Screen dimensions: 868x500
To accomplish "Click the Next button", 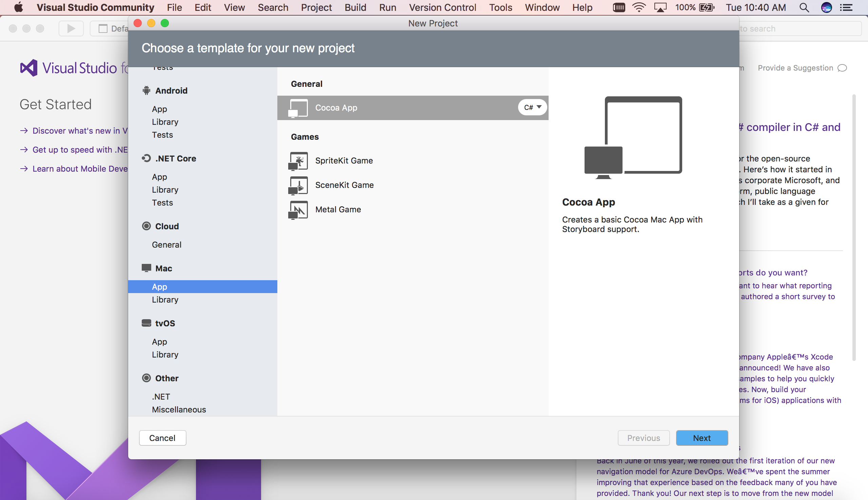I will (x=702, y=438).
